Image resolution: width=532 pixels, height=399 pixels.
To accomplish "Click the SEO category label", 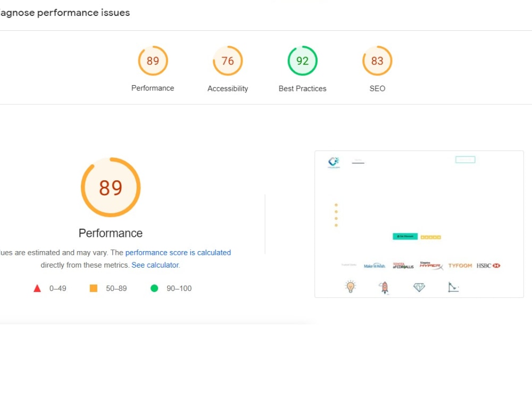I will (x=377, y=88).
